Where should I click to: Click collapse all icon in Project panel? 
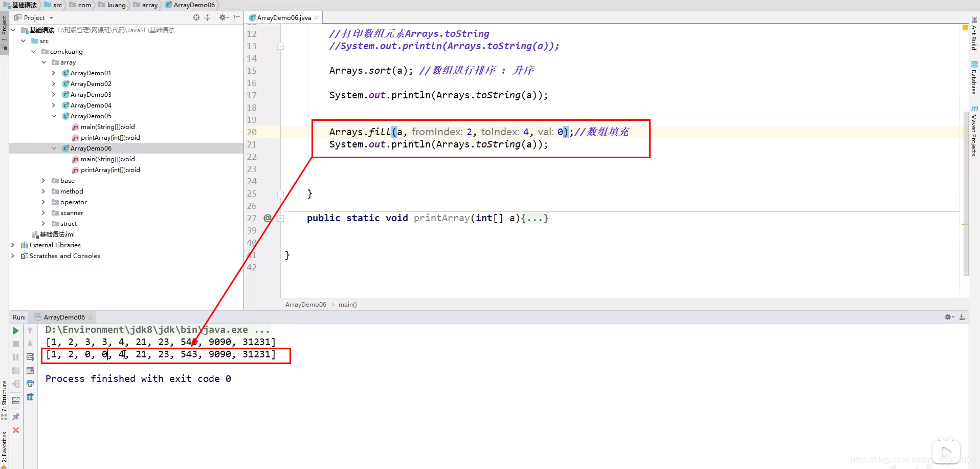207,17
